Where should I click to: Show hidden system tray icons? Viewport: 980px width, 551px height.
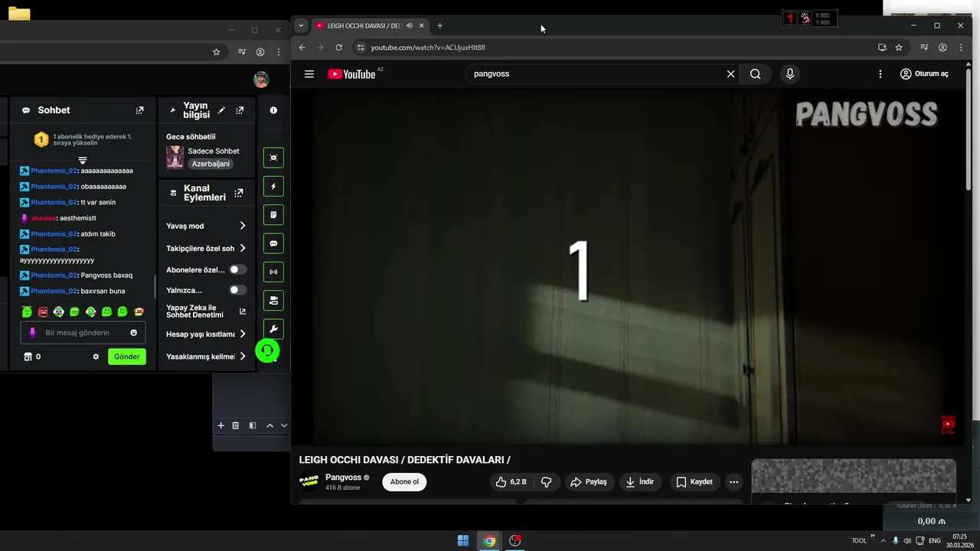click(884, 540)
